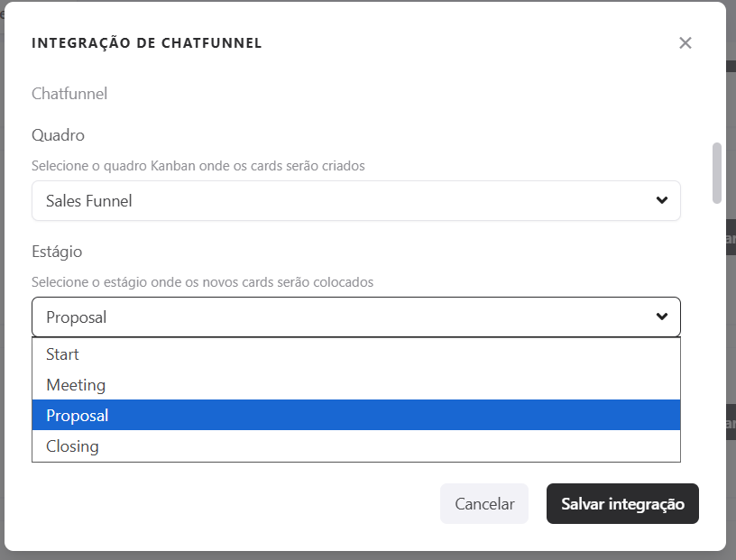Click the novos cards helper text

click(x=202, y=282)
